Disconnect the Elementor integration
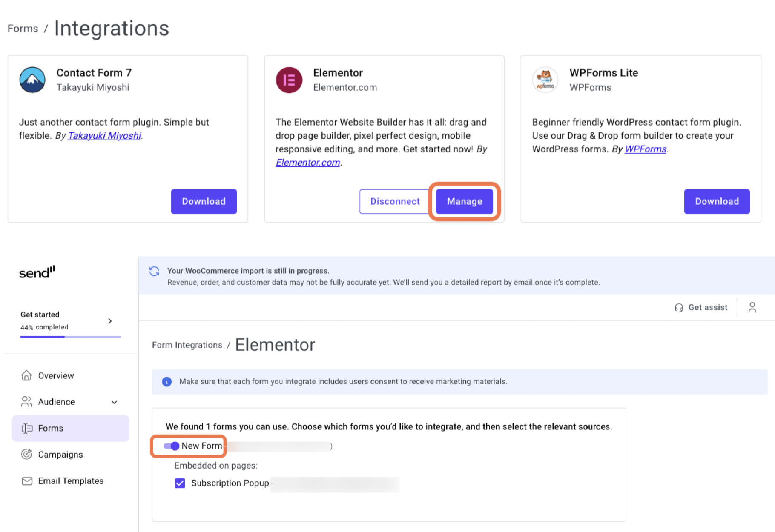This screenshot has height=532, width=775. 395,201
